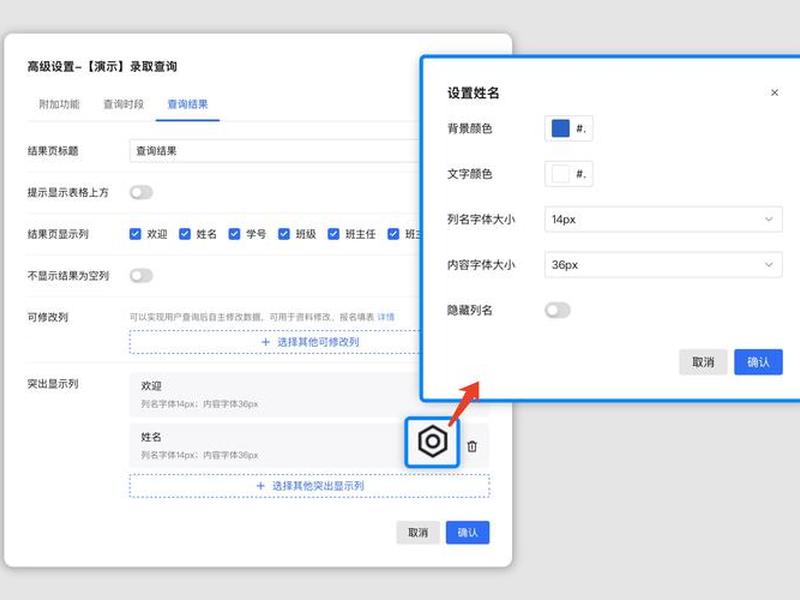Click 选择其他可修改列 dashed button

[x=276, y=342]
